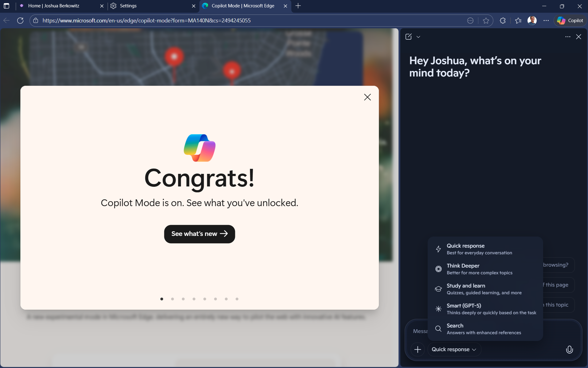Open the tab actions menu icon

6,6
